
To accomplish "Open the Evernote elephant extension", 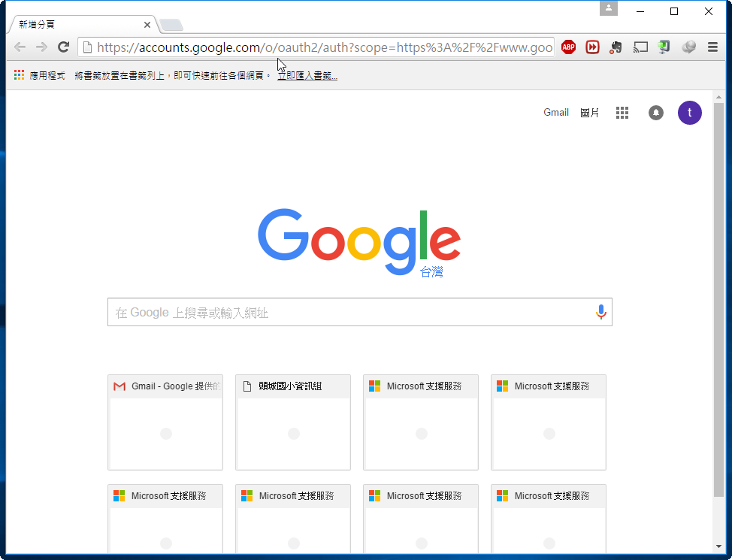I will [616, 47].
